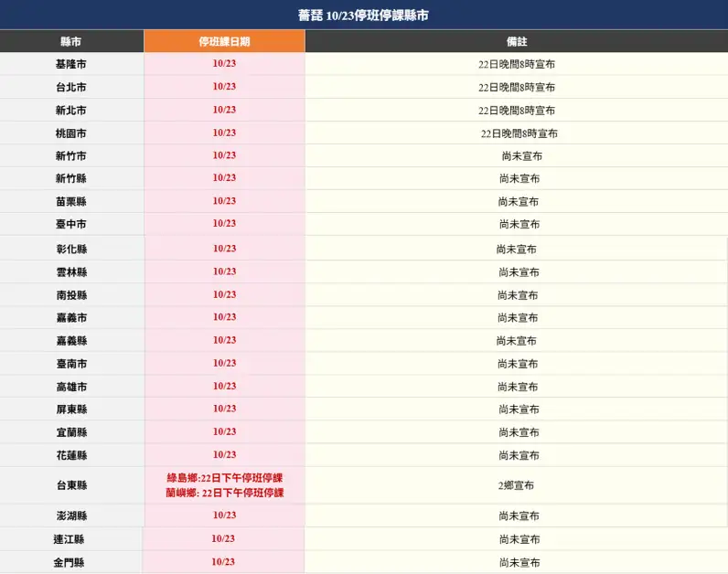Screen dimensions: 728x574
Task: Click the 10/23 date for 基隆市
Action: [224, 64]
